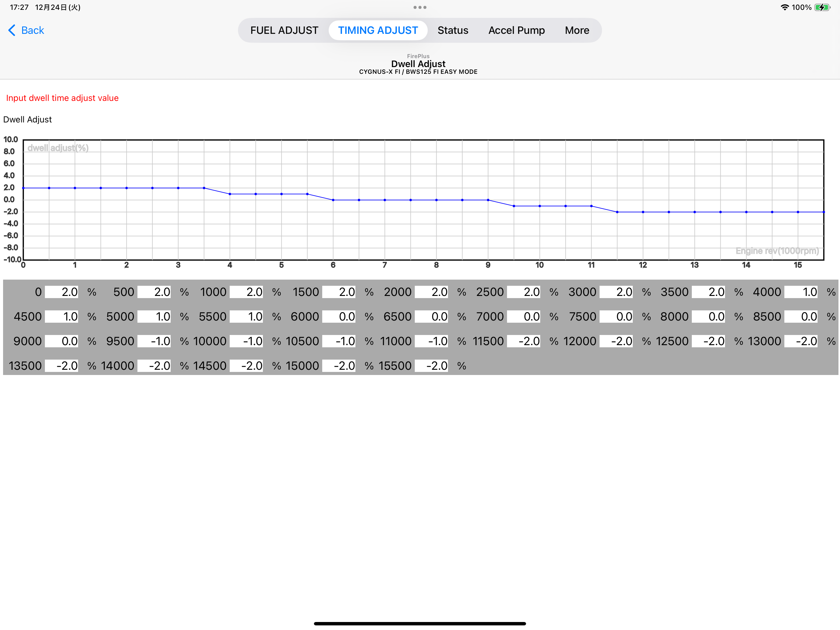
Task: Tap the graph point at 3500 rpm
Action: 204,188
